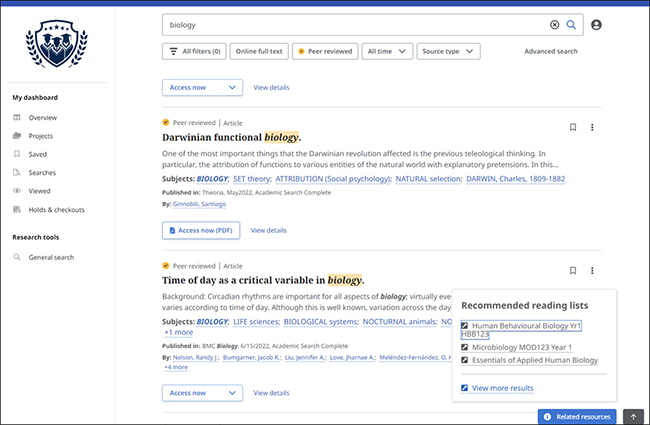The width and height of the screenshot is (650, 425).
Task: Click the scroll-to-top arrow button
Action: 633,417
